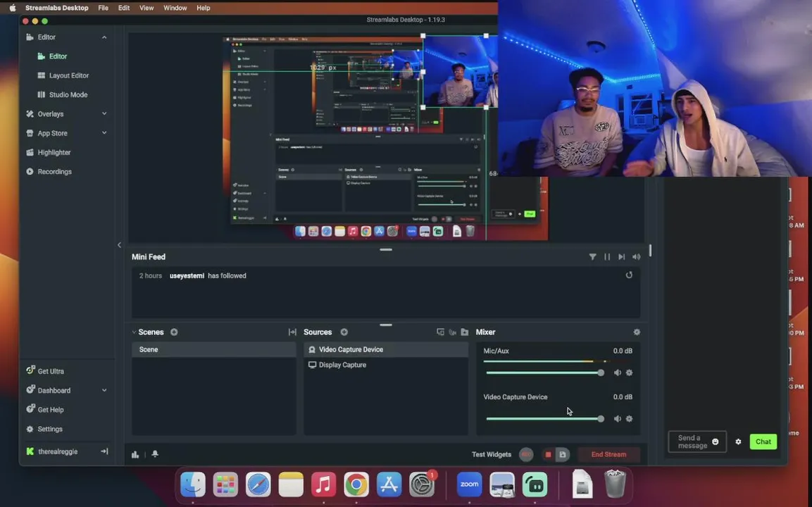This screenshot has width=812, height=507.
Task: Click the Mini Feed scrollbar
Action: point(650,251)
